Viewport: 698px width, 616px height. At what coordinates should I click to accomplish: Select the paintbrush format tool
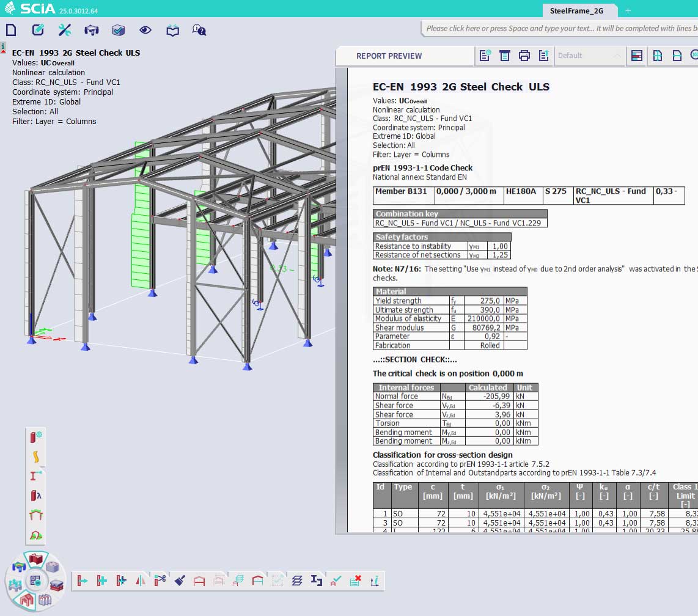pos(180,580)
